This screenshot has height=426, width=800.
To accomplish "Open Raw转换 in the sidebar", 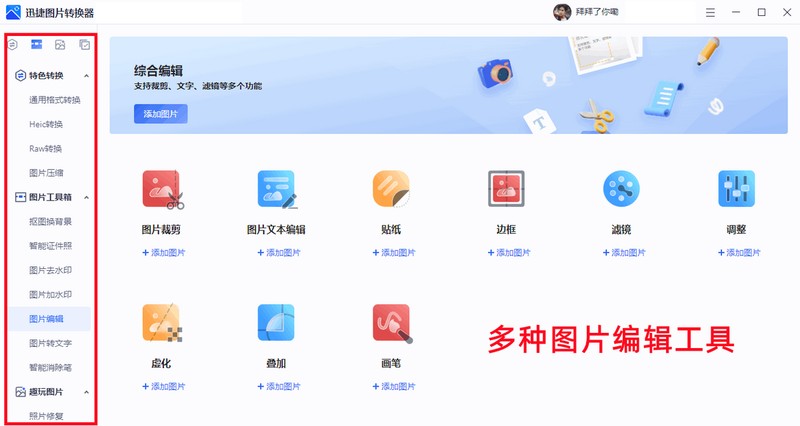I will click(45, 149).
